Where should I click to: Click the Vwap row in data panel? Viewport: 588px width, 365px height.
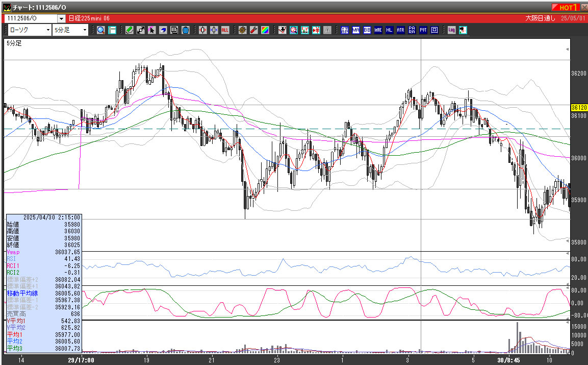43,252
